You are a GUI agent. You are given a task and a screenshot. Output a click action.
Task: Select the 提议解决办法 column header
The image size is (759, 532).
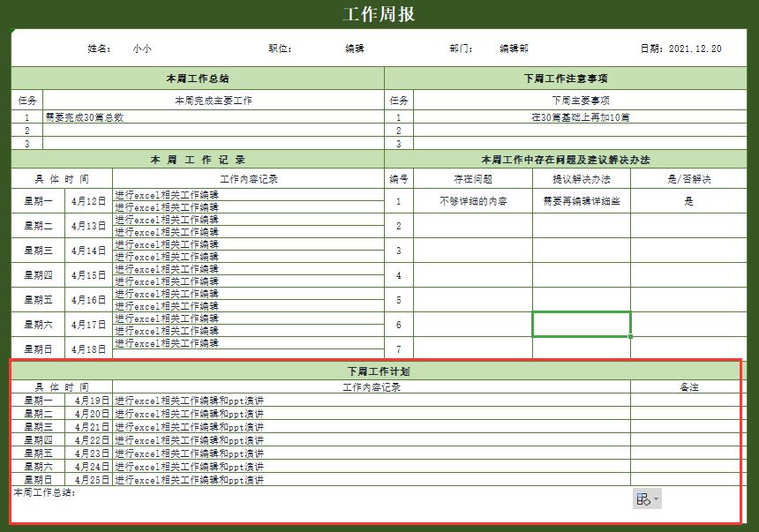tap(582, 179)
